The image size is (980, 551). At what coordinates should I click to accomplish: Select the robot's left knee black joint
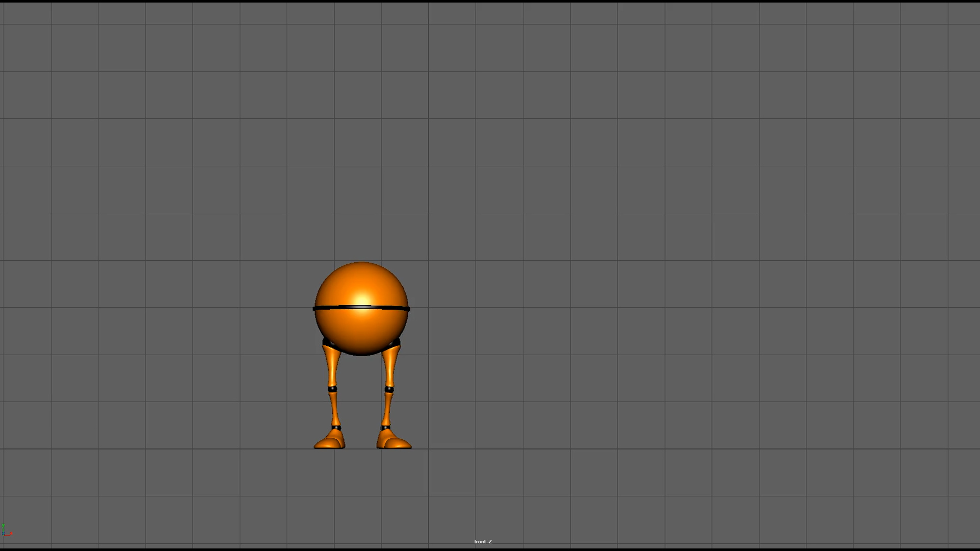click(332, 389)
